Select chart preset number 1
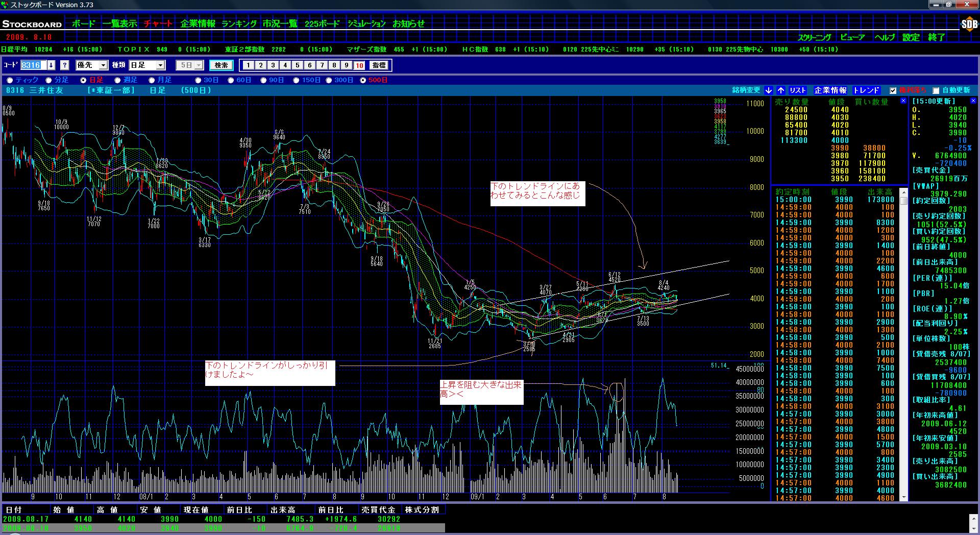980x535 pixels. (248, 65)
